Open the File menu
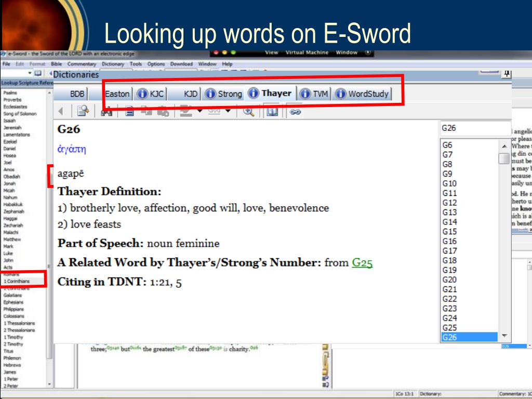Screen dimensions: 532x399 (6, 64)
